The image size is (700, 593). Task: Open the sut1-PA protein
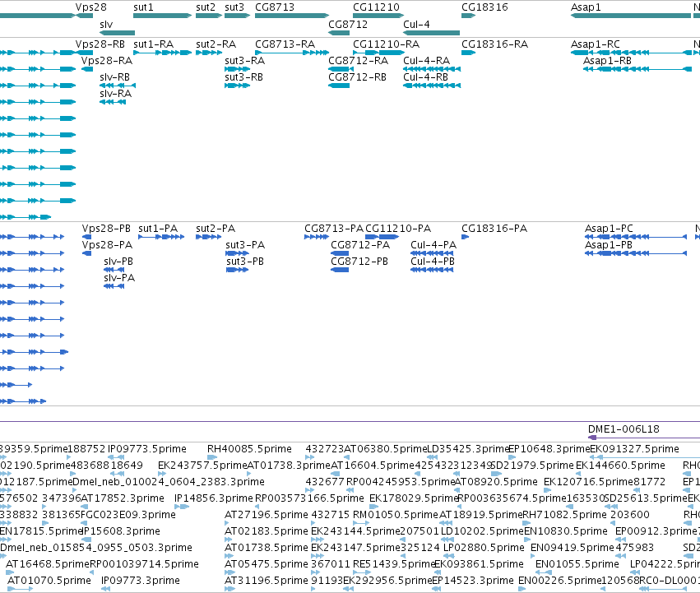pos(158,229)
